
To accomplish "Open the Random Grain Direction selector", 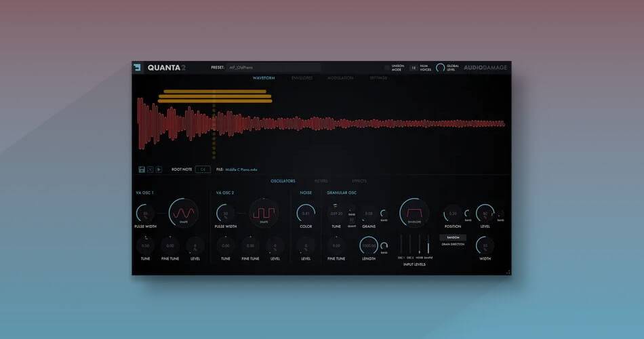I will tap(453, 237).
